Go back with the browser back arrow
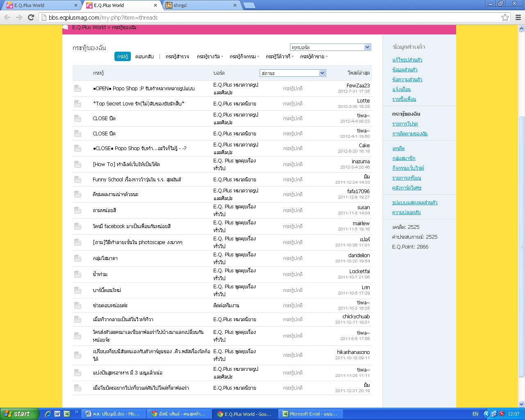 pyautogui.click(x=7, y=17)
